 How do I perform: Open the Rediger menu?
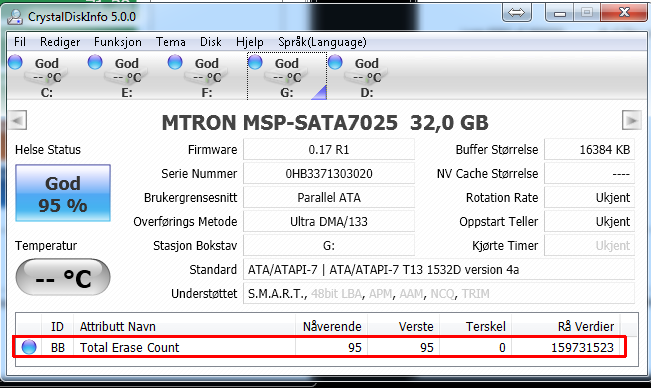[60, 42]
